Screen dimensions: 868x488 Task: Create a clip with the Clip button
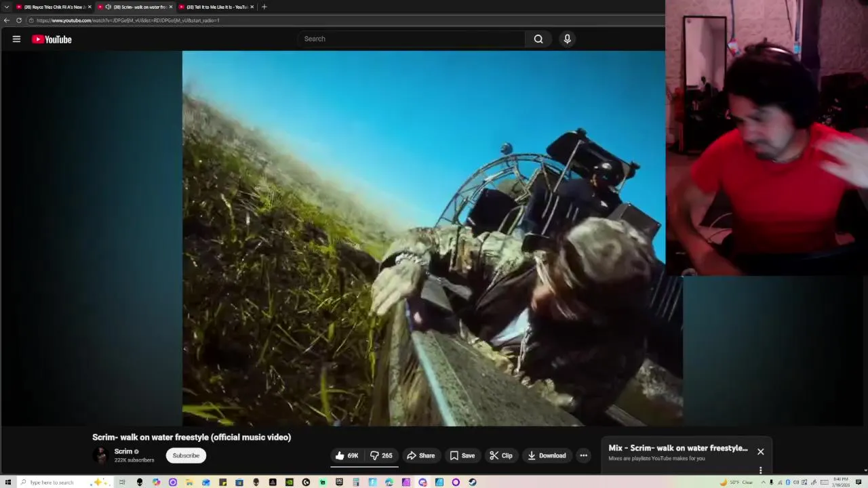click(501, 455)
